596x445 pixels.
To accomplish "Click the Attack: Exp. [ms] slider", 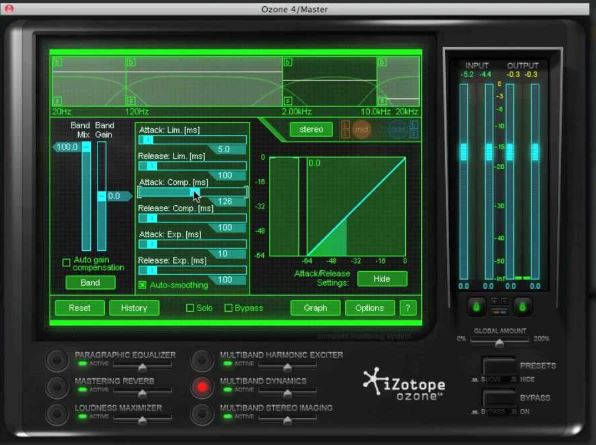I will pos(192,244).
